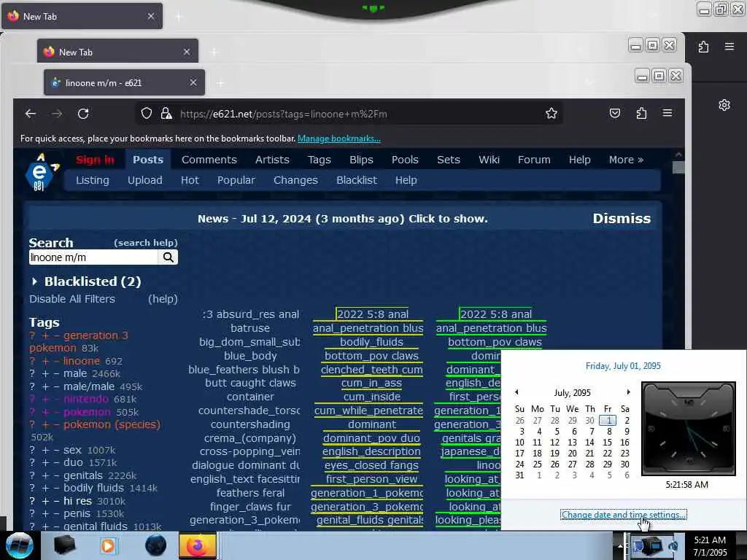Open the '(search help)' link
The width and height of the screenshot is (747, 560).
146,243
